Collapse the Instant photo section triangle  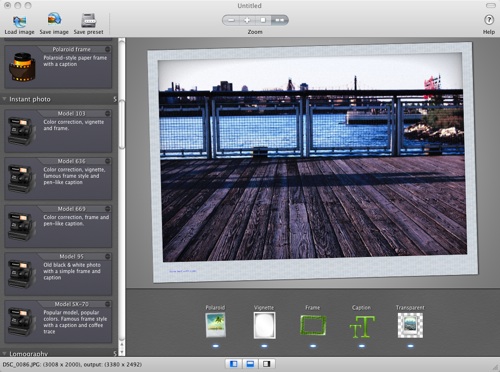click(x=4, y=99)
